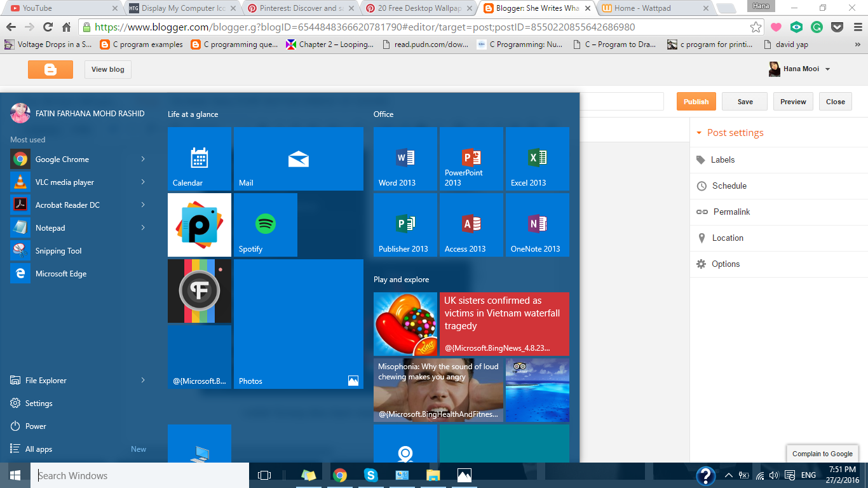Open Power options in Start menu

pyautogui.click(x=79, y=426)
